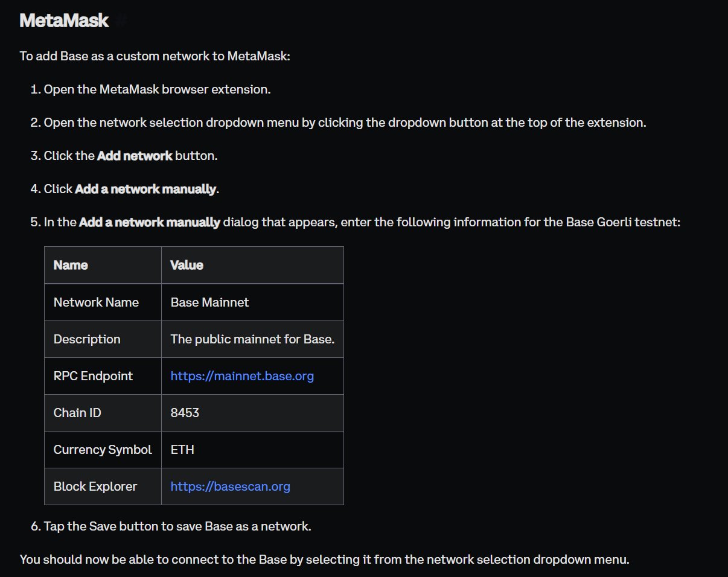Image resolution: width=728 pixels, height=577 pixels.
Task: Select the Block Explorer label cell
Action: click(x=103, y=486)
